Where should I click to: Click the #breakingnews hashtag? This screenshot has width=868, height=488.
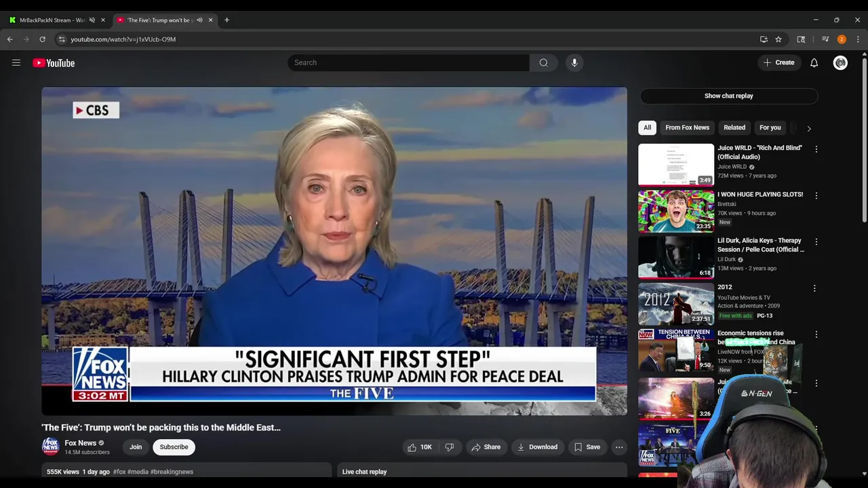pyautogui.click(x=172, y=472)
